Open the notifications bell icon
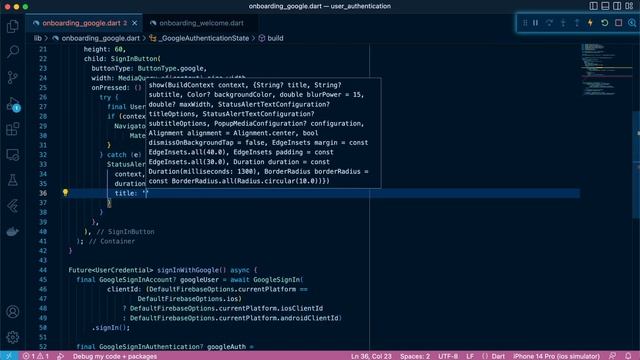 tap(628, 356)
